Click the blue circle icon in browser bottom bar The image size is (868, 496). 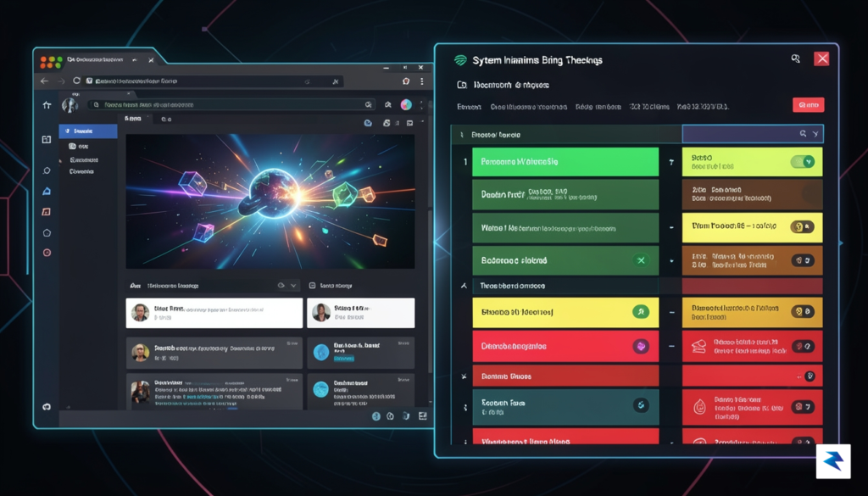pyautogui.click(x=376, y=416)
